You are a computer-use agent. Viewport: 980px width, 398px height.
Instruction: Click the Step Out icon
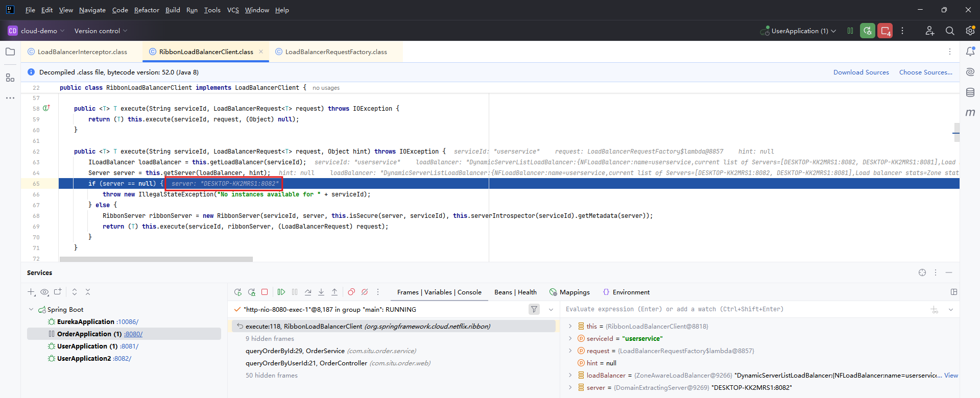(x=334, y=292)
